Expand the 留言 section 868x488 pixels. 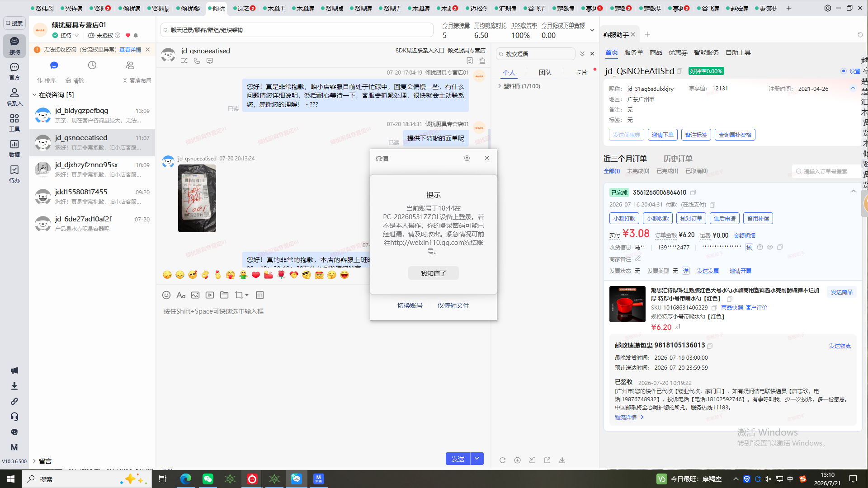click(34, 461)
